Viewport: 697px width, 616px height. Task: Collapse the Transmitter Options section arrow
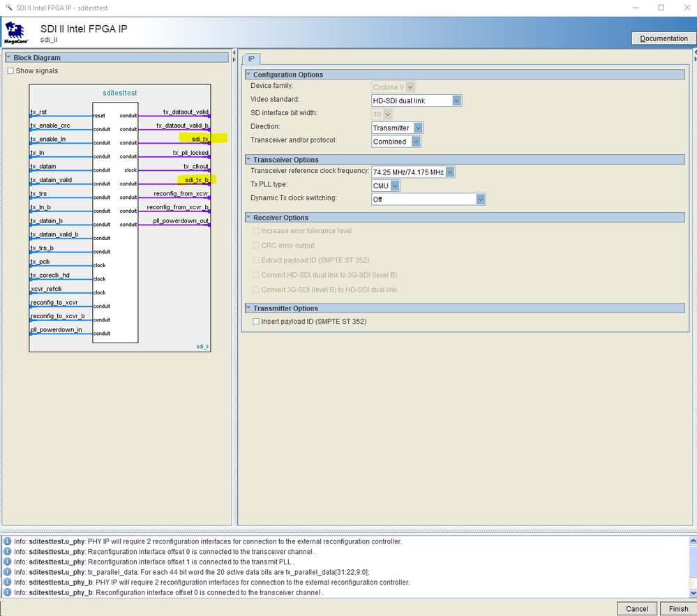[248, 308]
